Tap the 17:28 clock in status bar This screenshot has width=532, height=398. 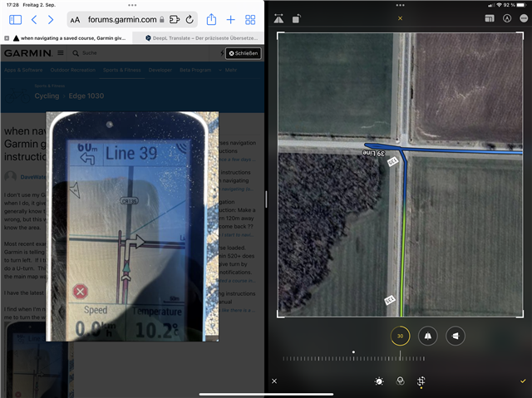click(12, 5)
